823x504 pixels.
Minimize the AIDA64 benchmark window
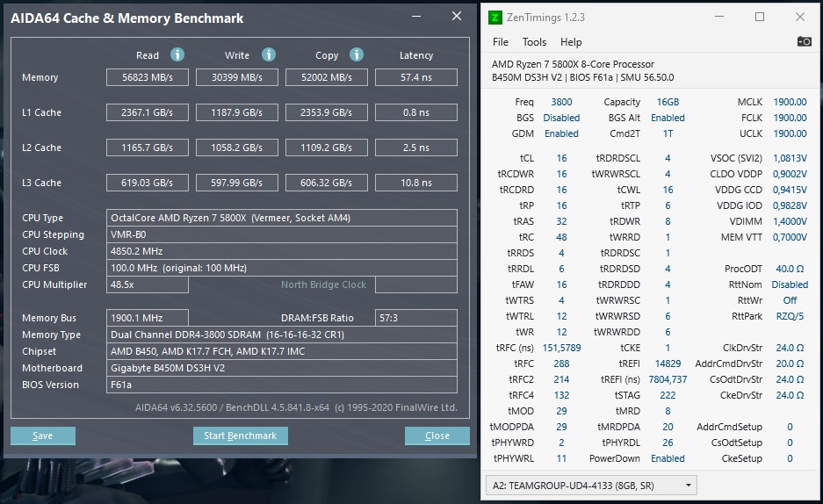[416, 17]
